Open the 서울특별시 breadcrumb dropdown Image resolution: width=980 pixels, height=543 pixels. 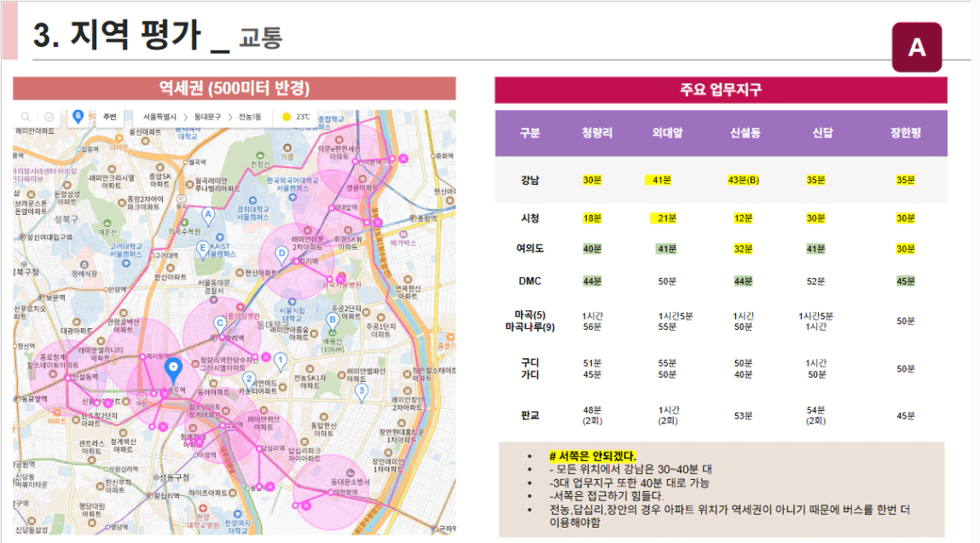pos(159,117)
